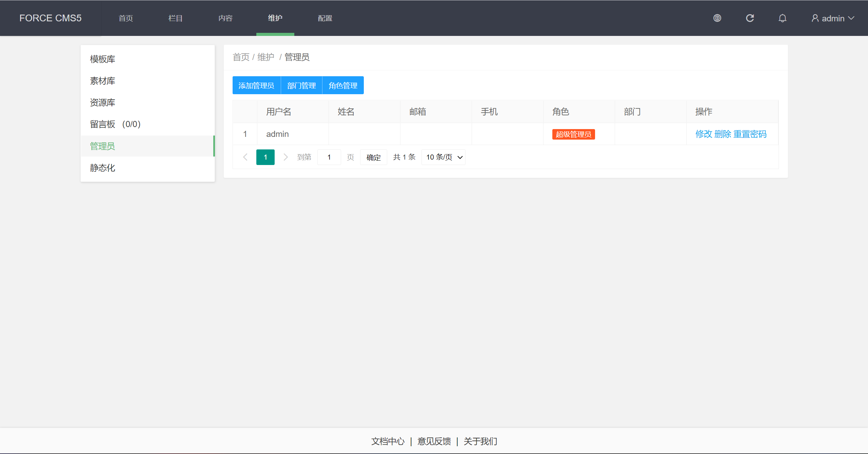Open the 内容 top menu
The height and width of the screenshot is (454, 868).
225,18
